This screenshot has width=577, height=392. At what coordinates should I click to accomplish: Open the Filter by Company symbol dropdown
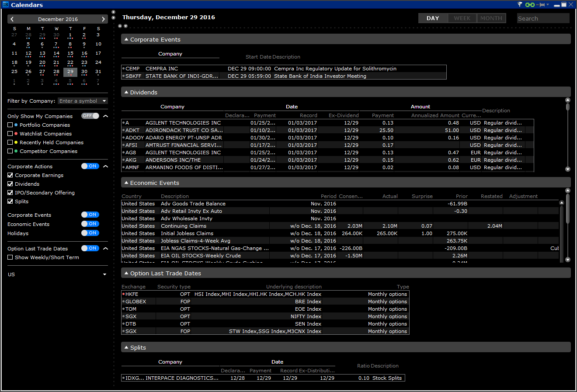point(104,101)
